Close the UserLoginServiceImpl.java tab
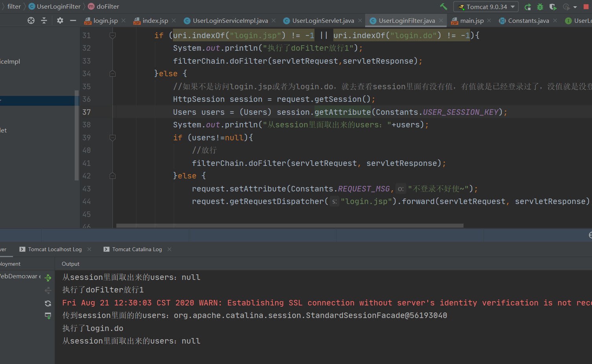The width and height of the screenshot is (592, 364). [x=274, y=20]
